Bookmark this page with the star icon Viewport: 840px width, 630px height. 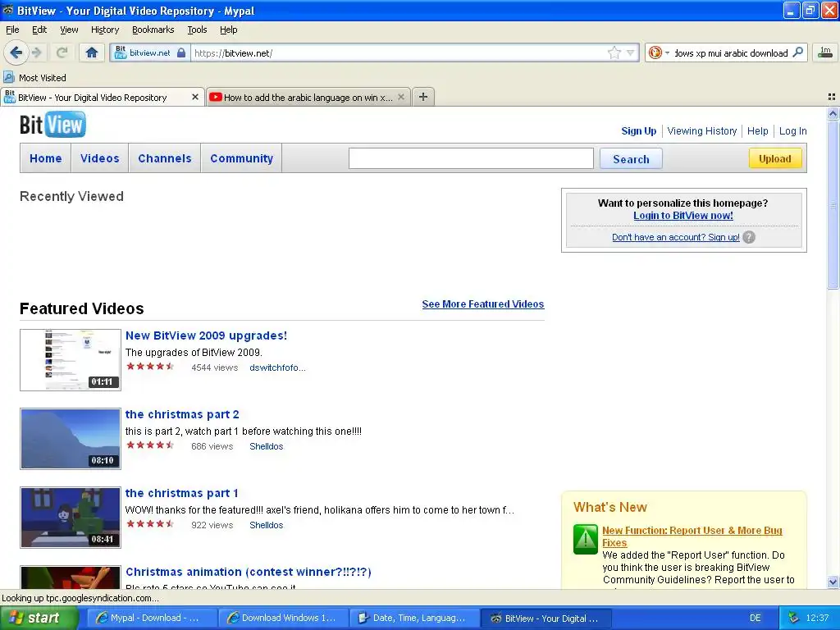click(614, 52)
